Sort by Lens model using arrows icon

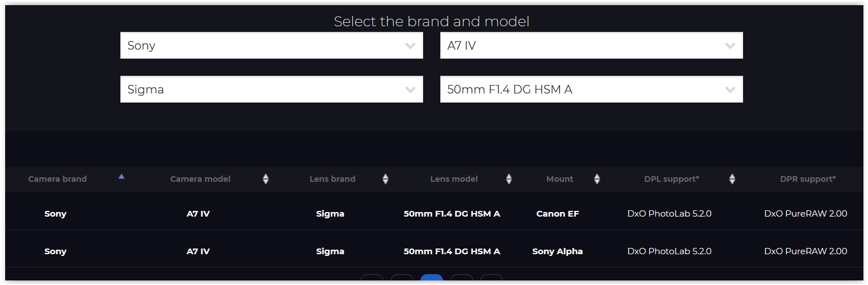(509, 179)
